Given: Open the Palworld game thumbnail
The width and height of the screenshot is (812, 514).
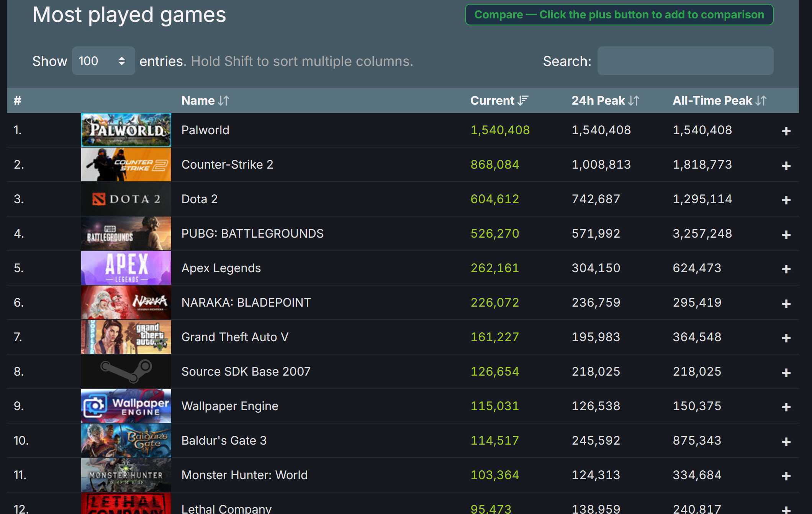Looking at the screenshot, I should tap(126, 130).
